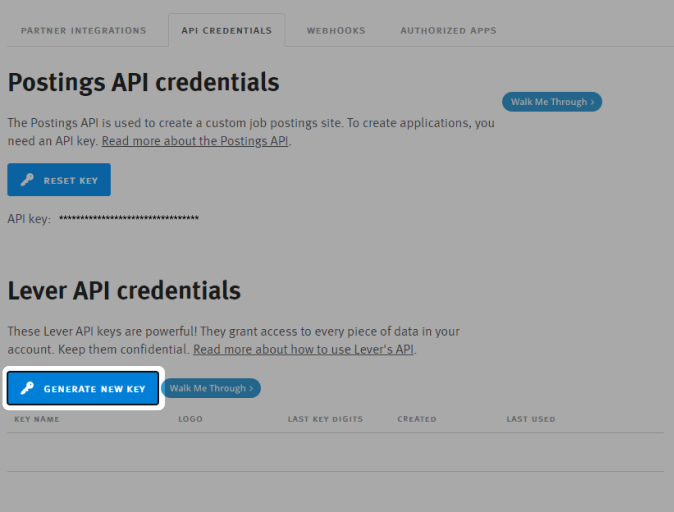Click the Created column header

(x=416, y=419)
